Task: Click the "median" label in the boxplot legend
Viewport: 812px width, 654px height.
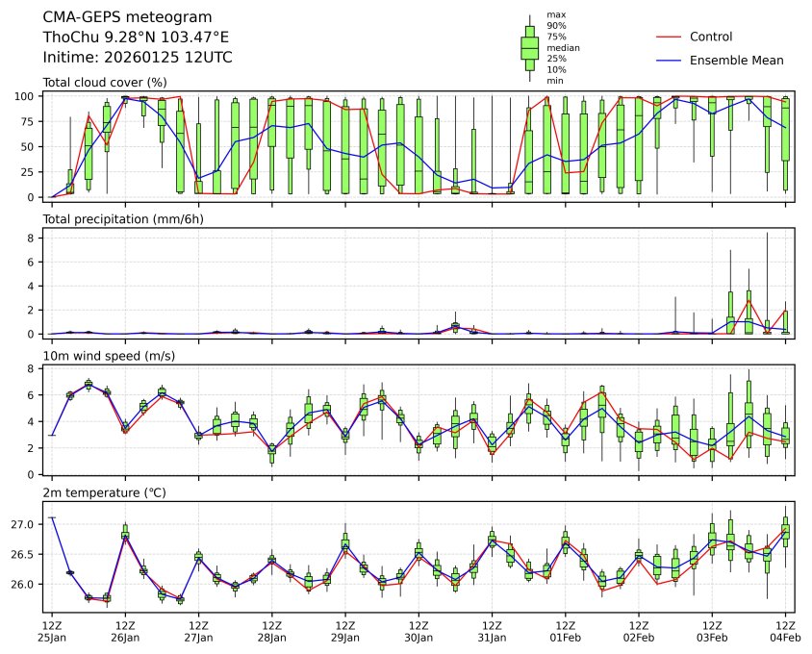Action: [x=563, y=47]
